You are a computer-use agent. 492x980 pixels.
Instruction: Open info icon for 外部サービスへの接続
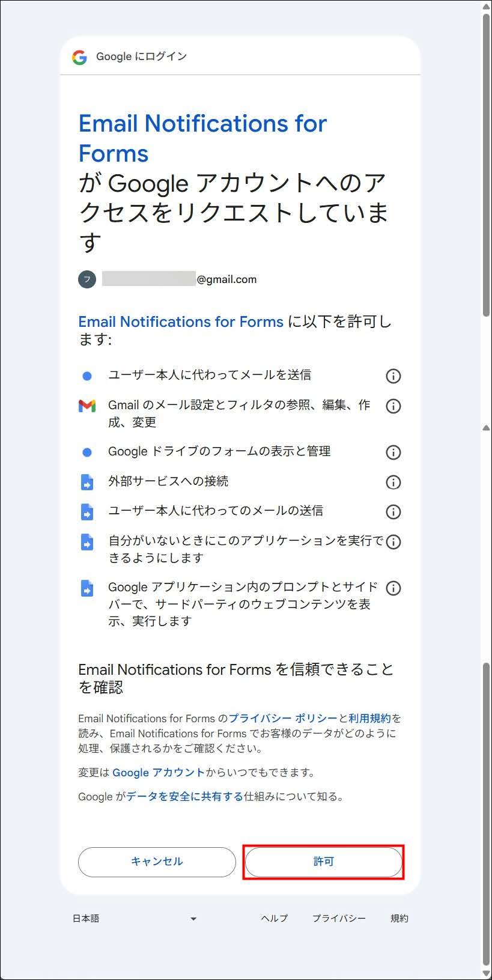[x=393, y=482]
